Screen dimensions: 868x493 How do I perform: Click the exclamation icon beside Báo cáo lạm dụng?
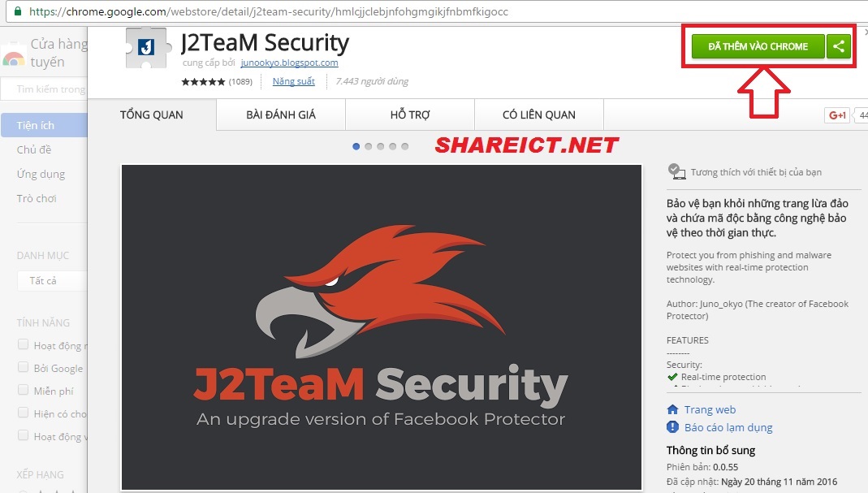(672, 427)
